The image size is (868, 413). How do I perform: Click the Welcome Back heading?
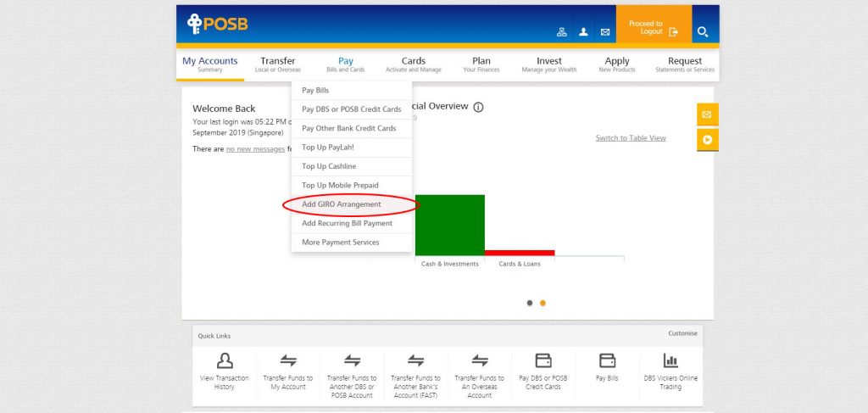click(x=224, y=109)
